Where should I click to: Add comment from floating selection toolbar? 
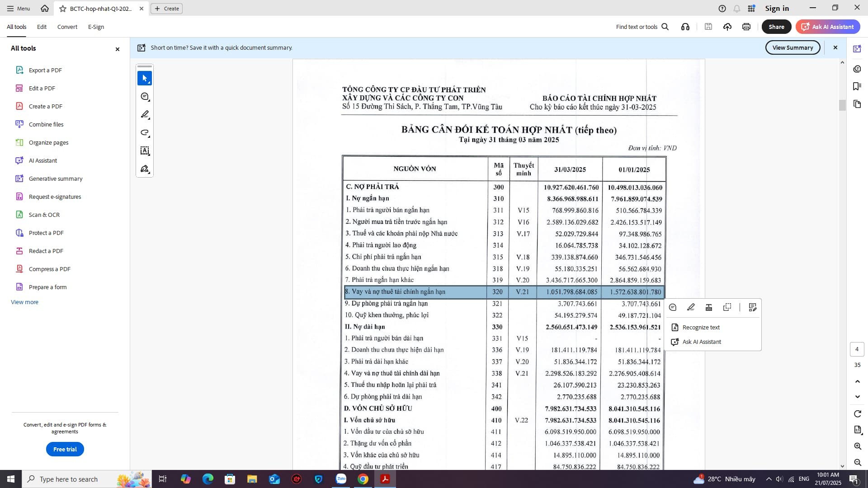click(673, 307)
